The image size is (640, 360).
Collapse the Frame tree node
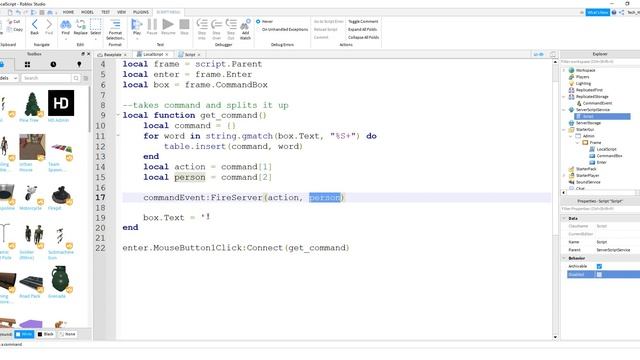(578, 142)
